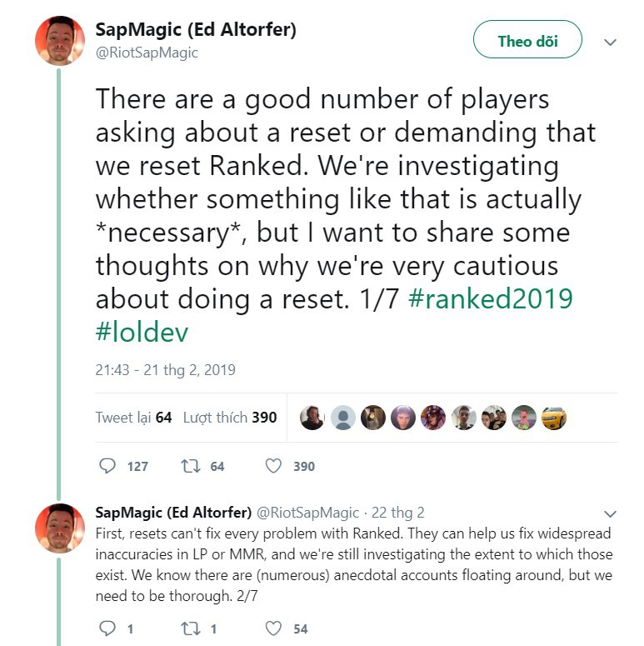Screen dimensions: 644x646
Task: View the Tweet lại 64 retweeters list
Action: (133, 418)
